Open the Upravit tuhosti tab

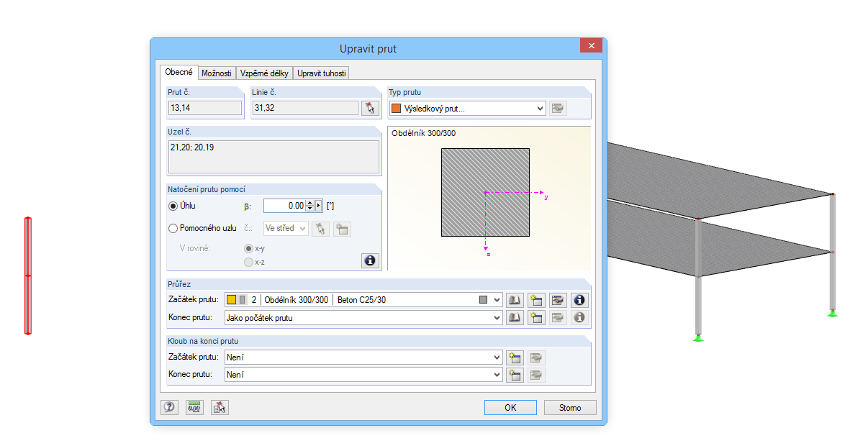322,73
